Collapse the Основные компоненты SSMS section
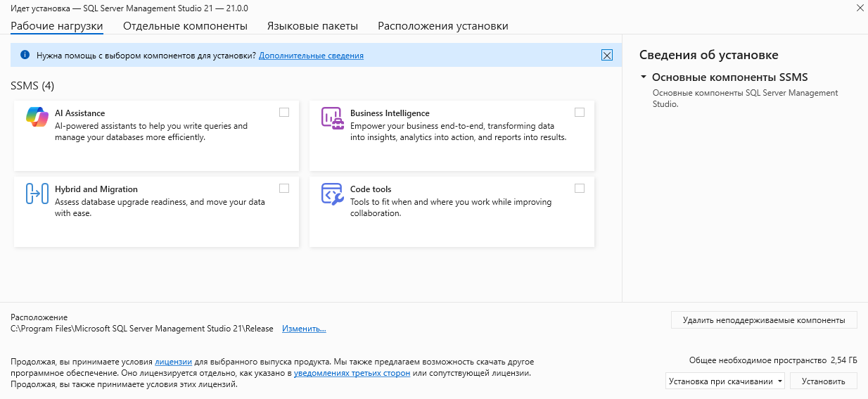This screenshot has height=399, width=868. [x=644, y=77]
